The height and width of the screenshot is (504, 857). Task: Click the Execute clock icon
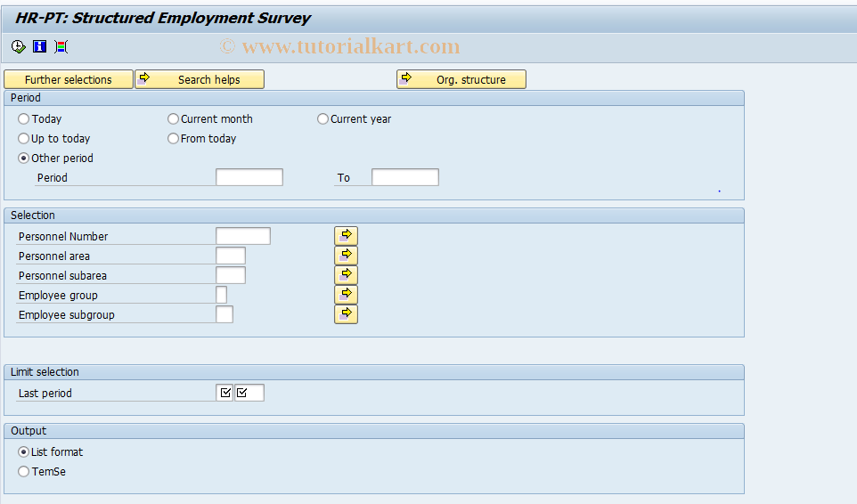pos(18,47)
